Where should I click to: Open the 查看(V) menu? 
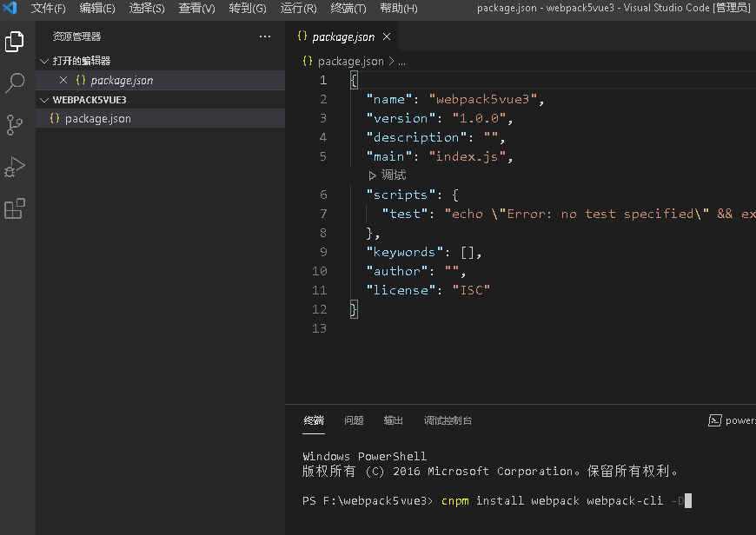pyautogui.click(x=196, y=8)
